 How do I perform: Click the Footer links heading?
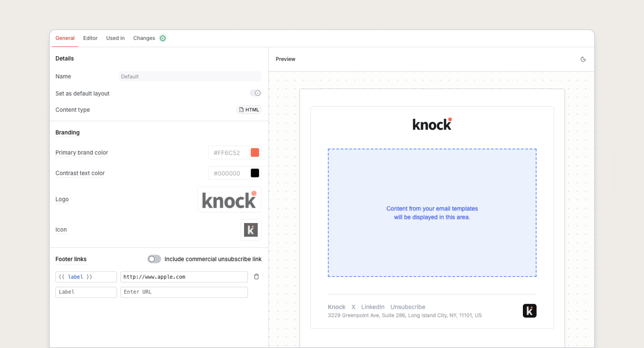(x=71, y=259)
